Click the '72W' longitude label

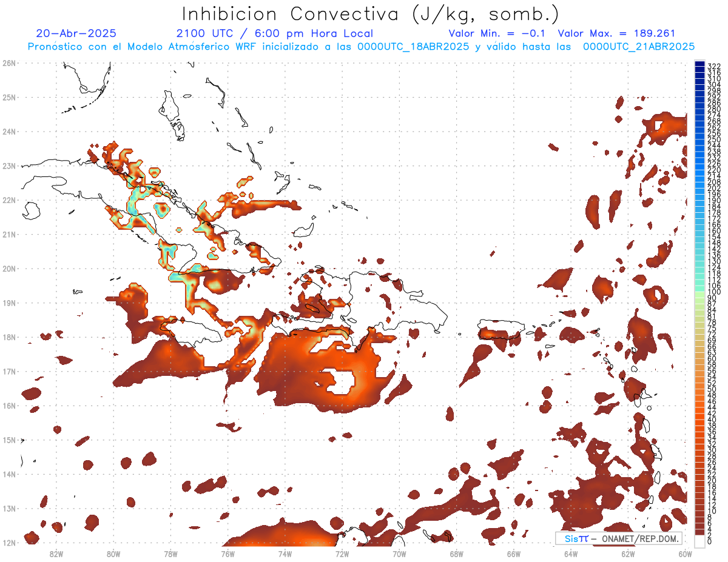pos(342,554)
